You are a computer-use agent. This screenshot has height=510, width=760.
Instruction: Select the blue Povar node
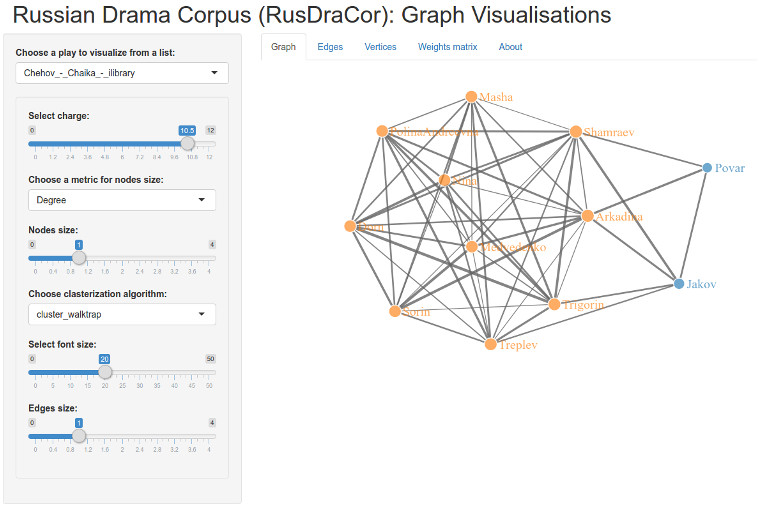pyautogui.click(x=707, y=168)
